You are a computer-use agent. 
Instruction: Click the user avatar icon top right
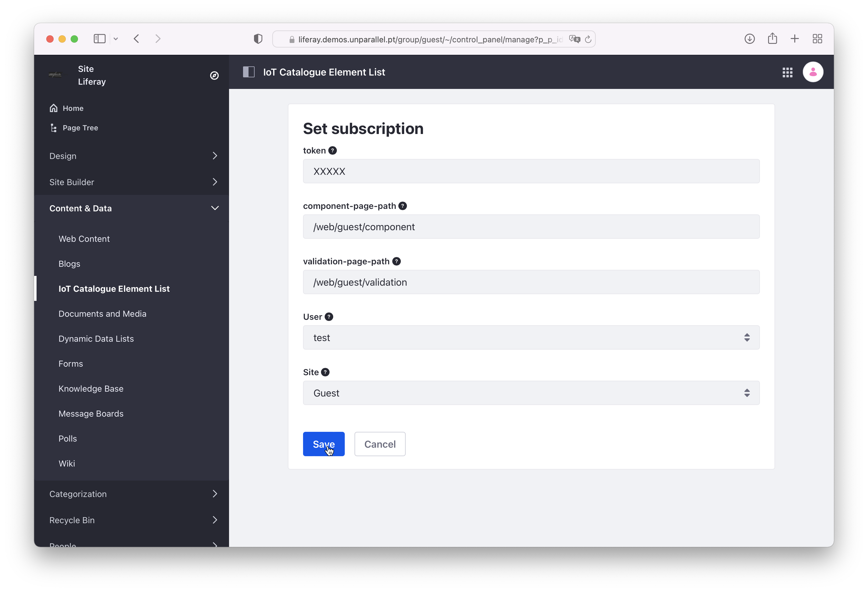[813, 72]
